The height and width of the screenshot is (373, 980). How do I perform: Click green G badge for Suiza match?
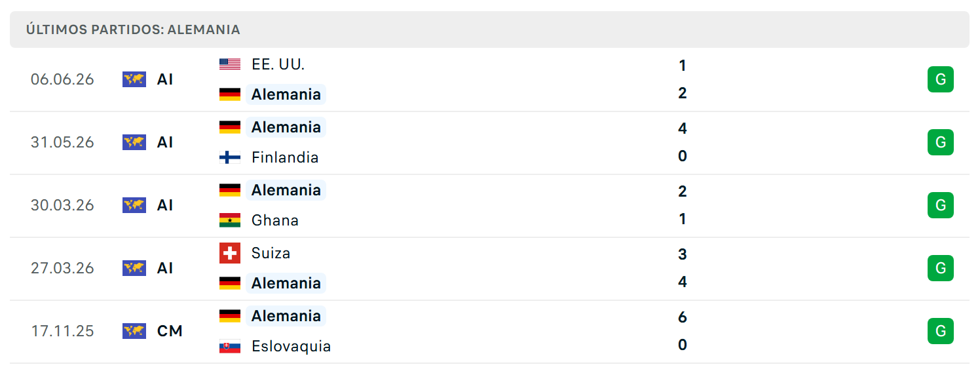941,268
